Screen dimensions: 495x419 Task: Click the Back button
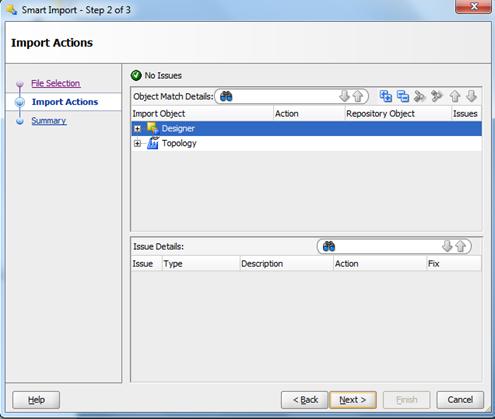(x=304, y=400)
